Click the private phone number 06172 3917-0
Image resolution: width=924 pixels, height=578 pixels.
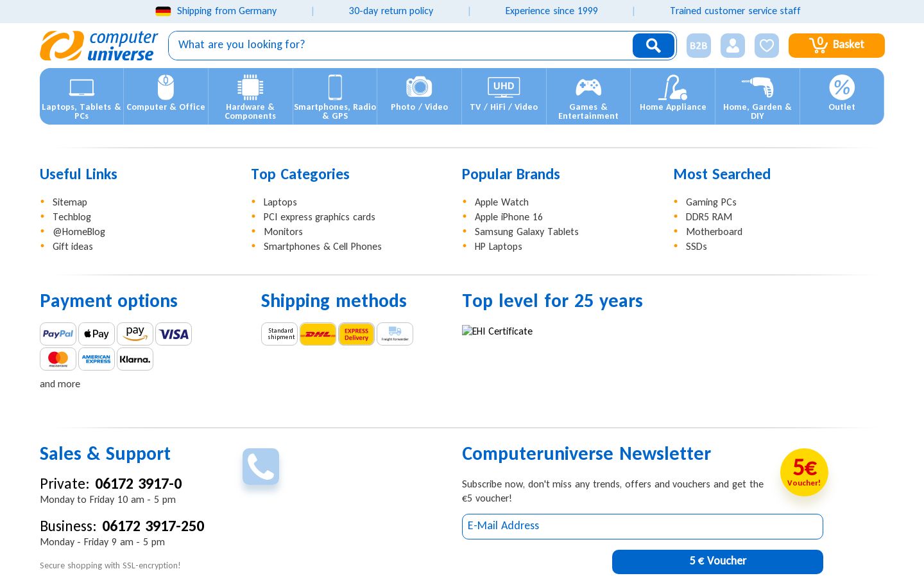(x=139, y=484)
